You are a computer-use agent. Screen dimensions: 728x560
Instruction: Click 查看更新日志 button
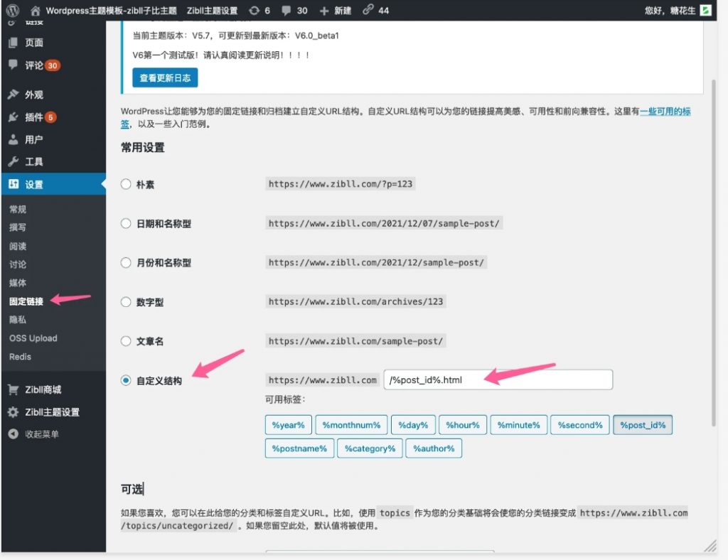(x=165, y=77)
